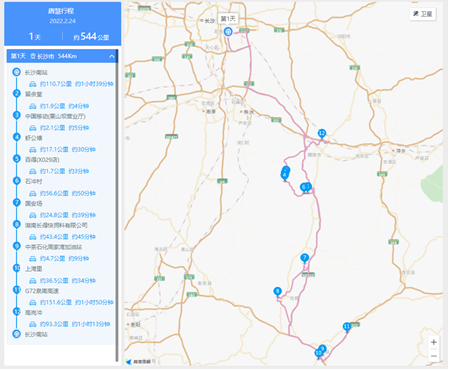Click the car icon beside 约110.7公里

[x=33, y=84]
